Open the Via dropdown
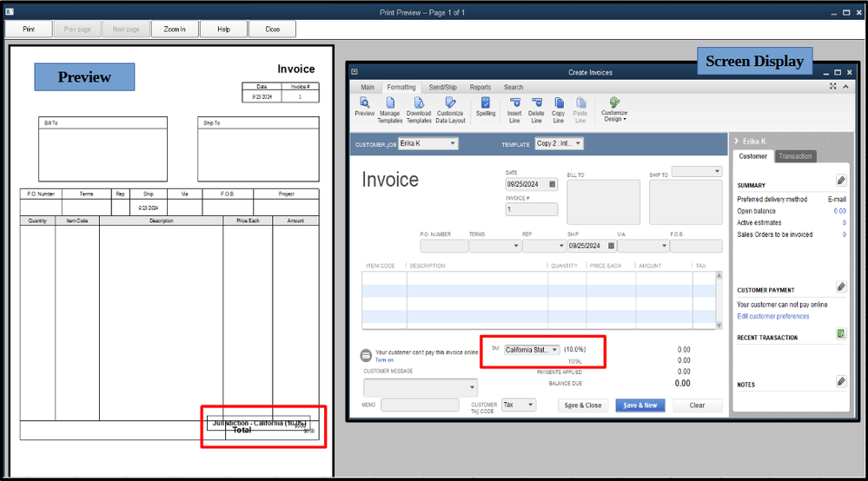The height and width of the screenshot is (481, 868). coord(664,246)
